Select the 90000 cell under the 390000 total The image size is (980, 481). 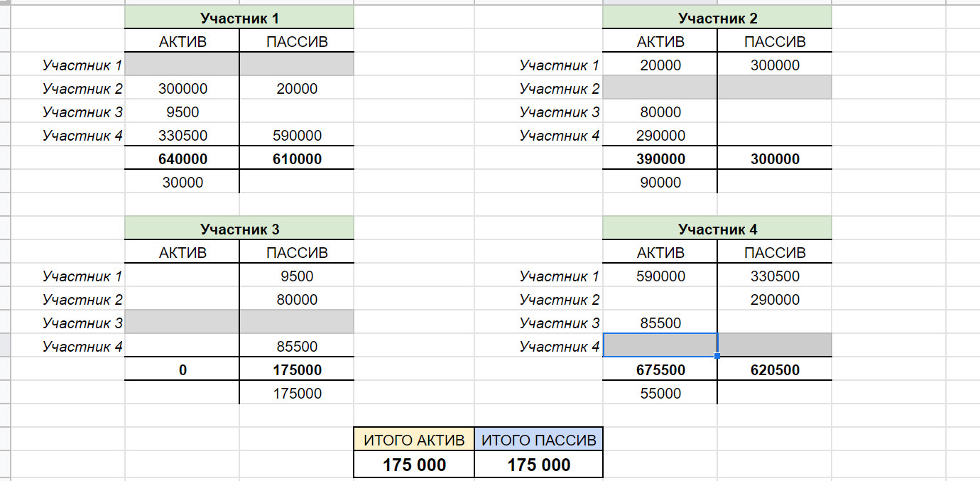coord(660,183)
